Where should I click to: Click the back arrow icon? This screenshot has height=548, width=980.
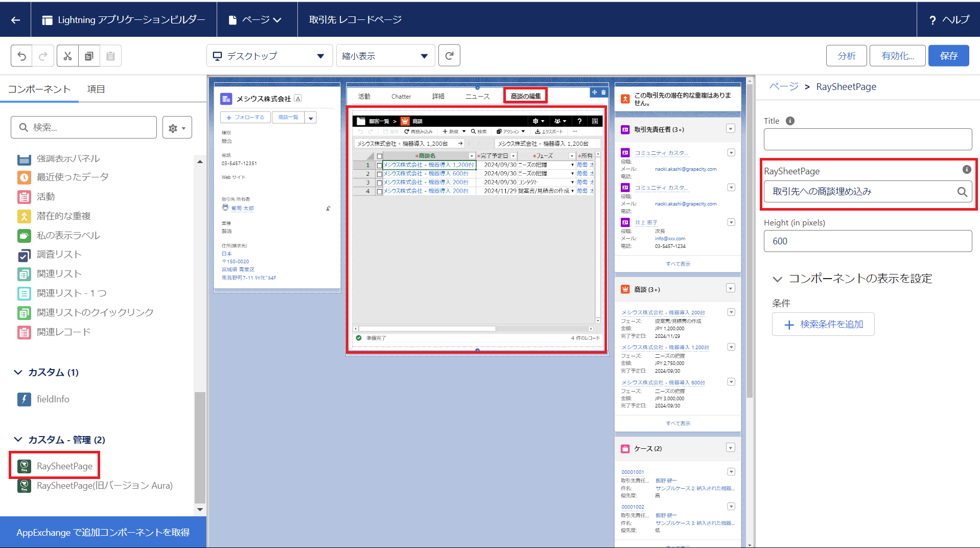coord(15,20)
